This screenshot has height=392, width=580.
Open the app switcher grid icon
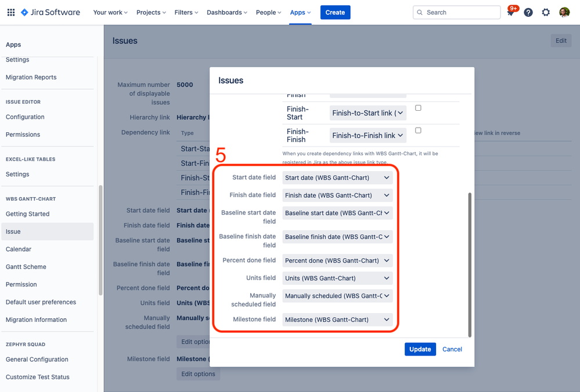tap(11, 12)
